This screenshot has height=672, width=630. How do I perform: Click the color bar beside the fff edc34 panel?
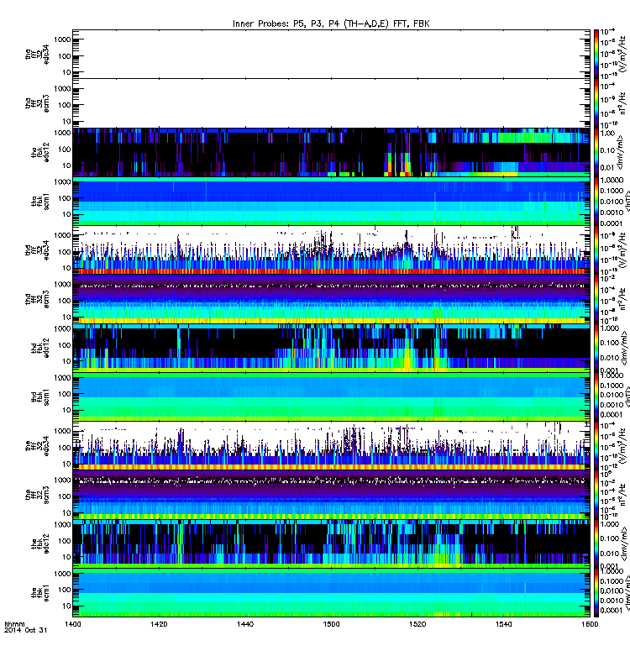coord(596,446)
